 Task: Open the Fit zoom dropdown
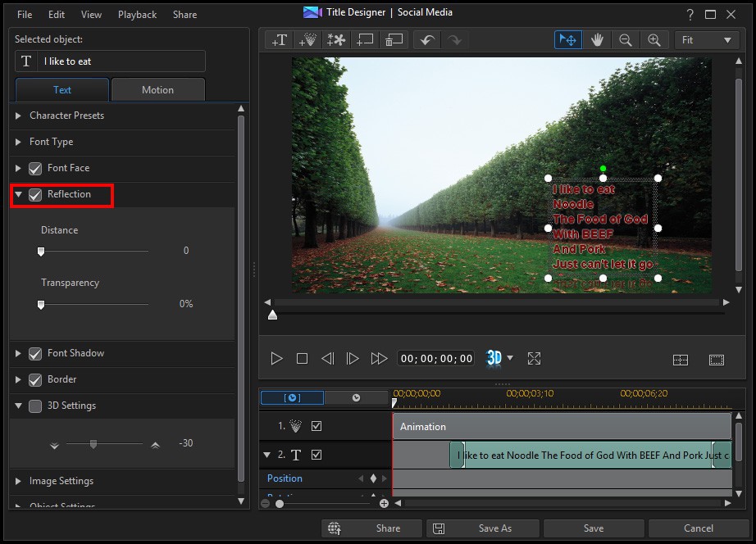(707, 40)
